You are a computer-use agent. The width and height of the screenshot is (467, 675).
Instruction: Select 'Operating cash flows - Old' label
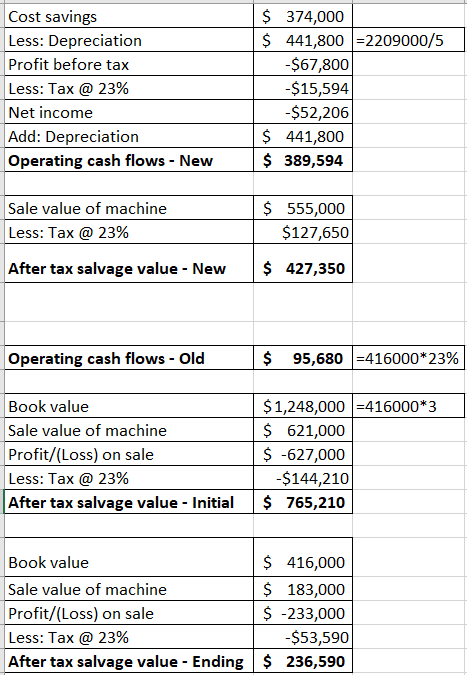pyautogui.click(x=129, y=358)
